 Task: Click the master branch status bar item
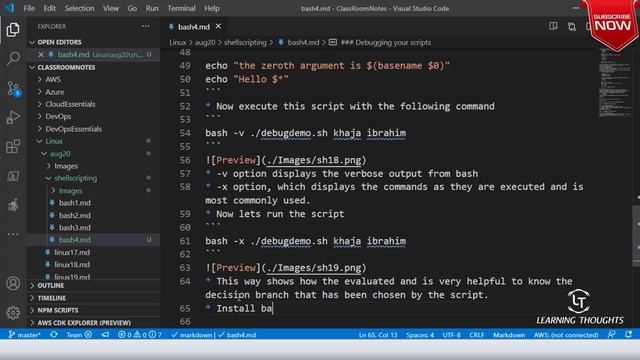(24, 335)
